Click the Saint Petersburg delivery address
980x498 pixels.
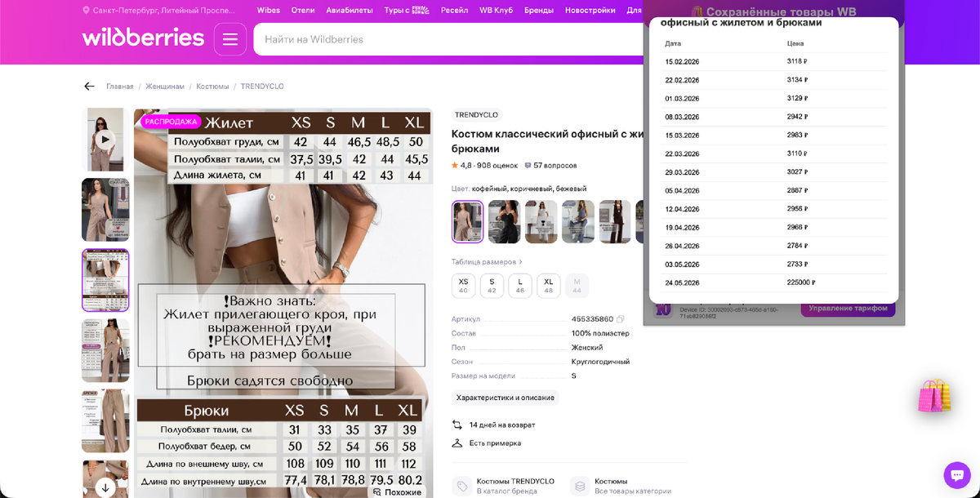pos(163,11)
